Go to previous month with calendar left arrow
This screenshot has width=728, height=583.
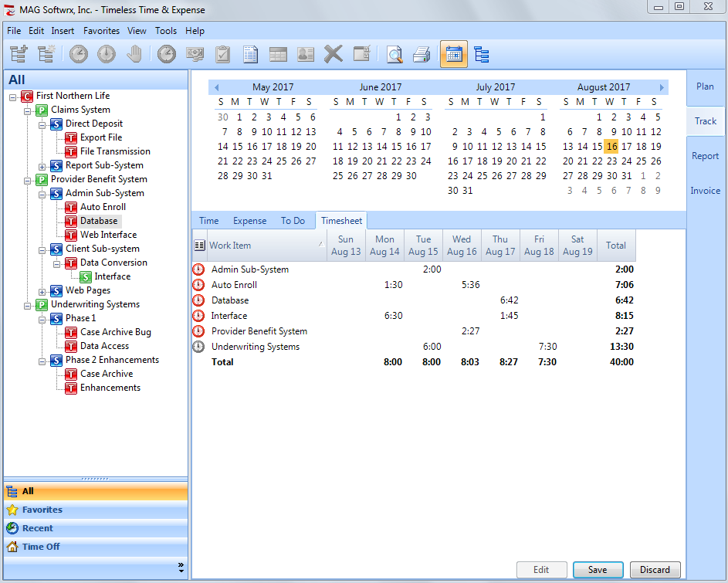[x=216, y=87]
